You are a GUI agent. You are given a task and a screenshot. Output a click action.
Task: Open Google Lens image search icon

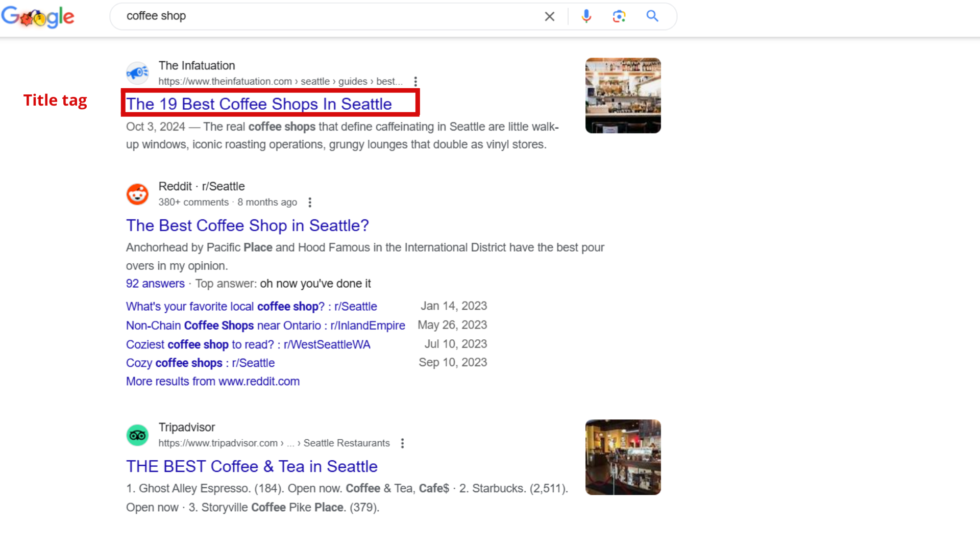(619, 16)
